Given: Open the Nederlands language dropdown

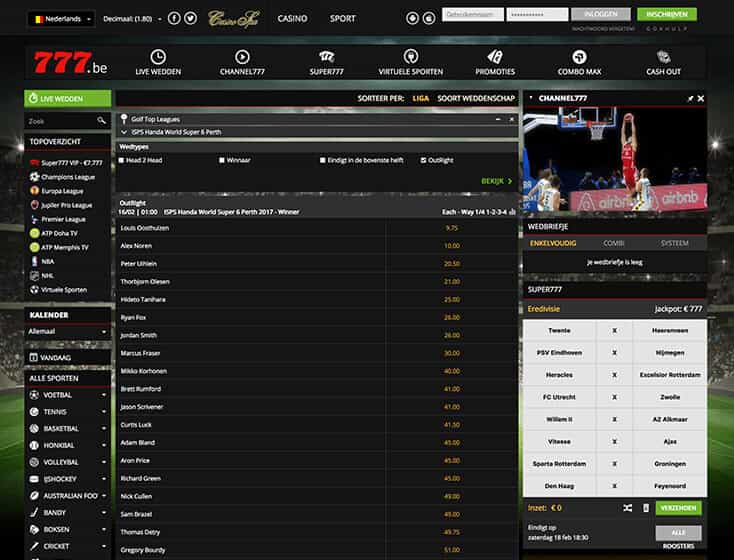Looking at the screenshot, I should 61,19.
